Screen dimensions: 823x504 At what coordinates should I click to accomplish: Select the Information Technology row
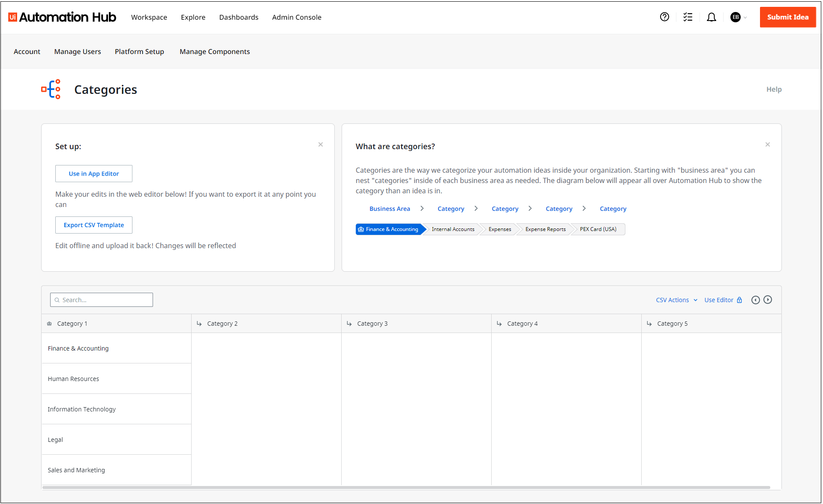(x=117, y=409)
